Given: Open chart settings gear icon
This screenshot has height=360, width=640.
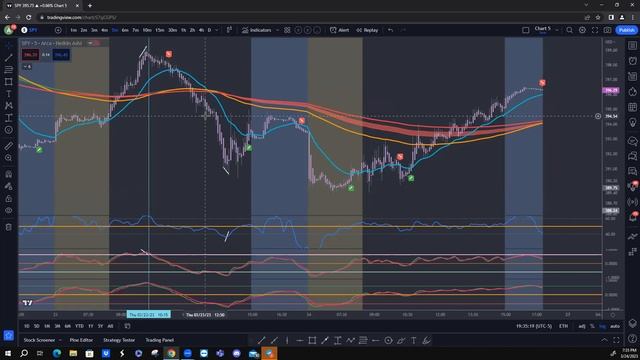Looking at the screenshot, I should (x=582, y=30).
